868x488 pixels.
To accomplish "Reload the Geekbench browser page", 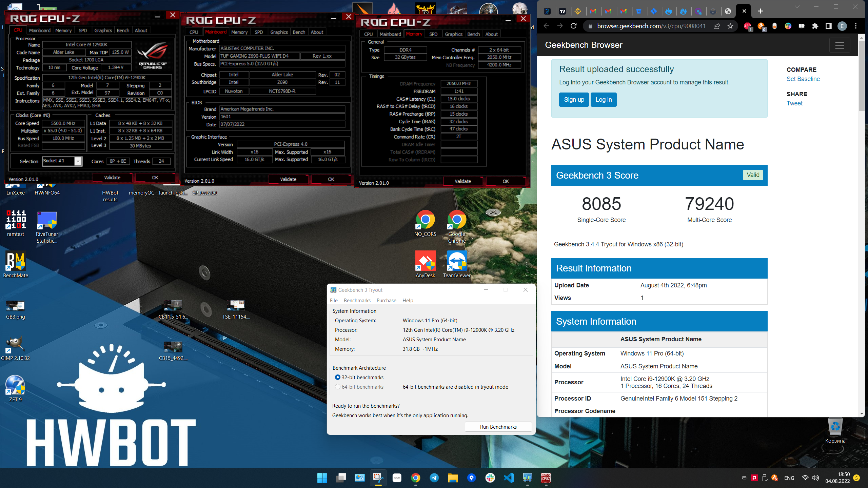I will (x=573, y=26).
